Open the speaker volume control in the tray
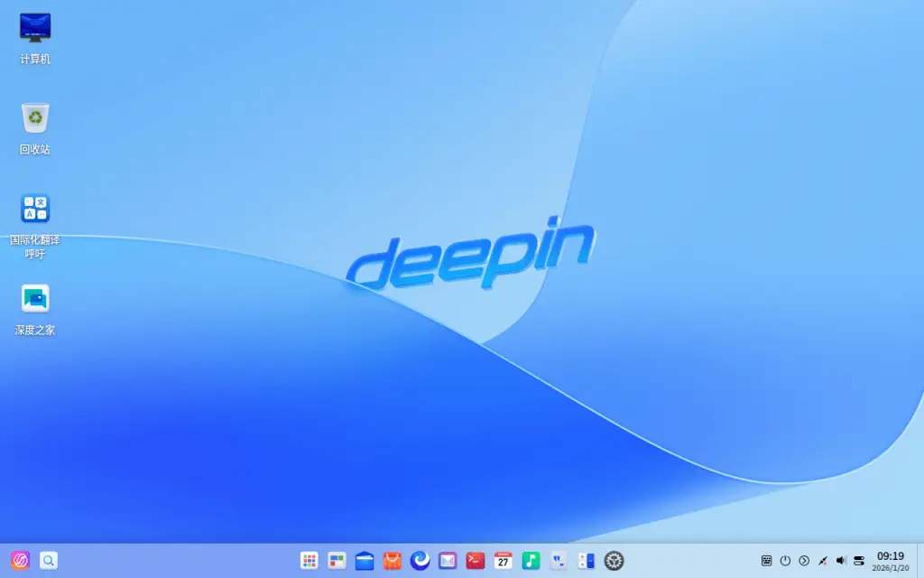Image resolution: width=924 pixels, height=578 pixels. (841, 561)
